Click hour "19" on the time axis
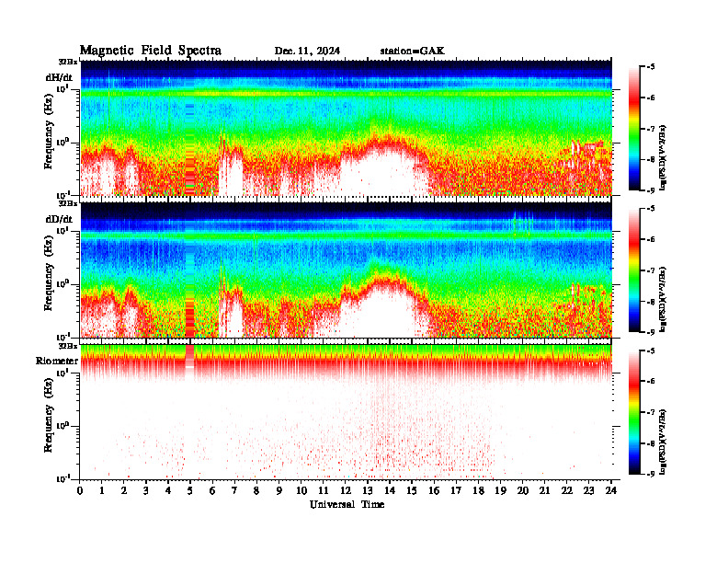Viewport: 728px width, 563px height. pos(500,490)
